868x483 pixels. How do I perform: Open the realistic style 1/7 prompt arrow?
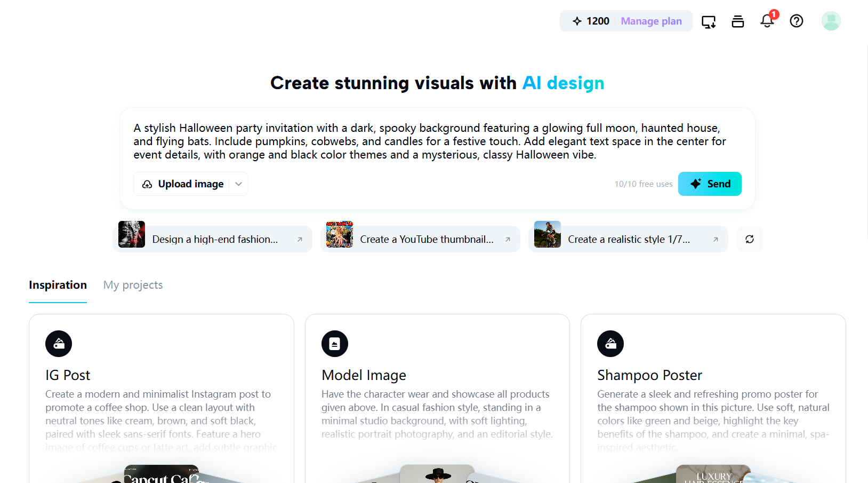coord(716,240)
